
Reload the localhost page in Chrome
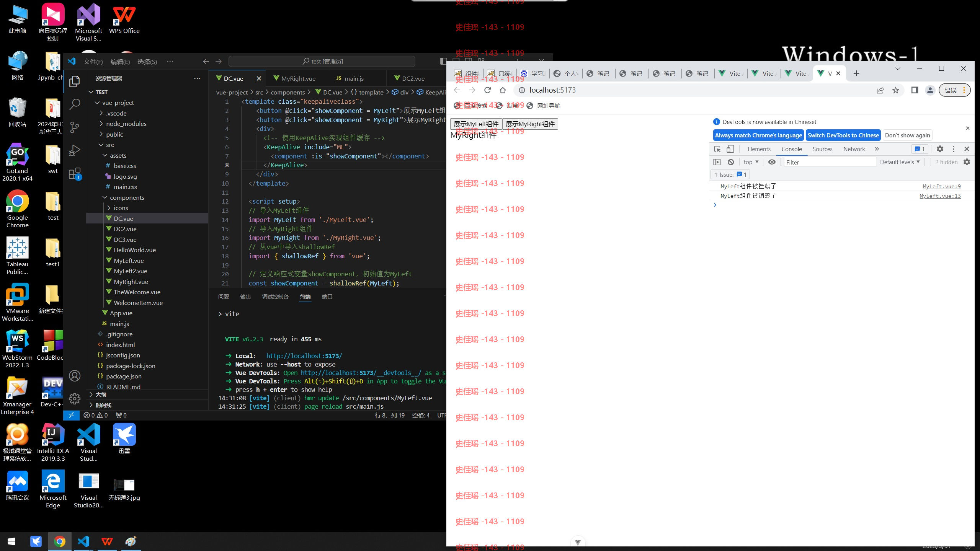(487, 90)
